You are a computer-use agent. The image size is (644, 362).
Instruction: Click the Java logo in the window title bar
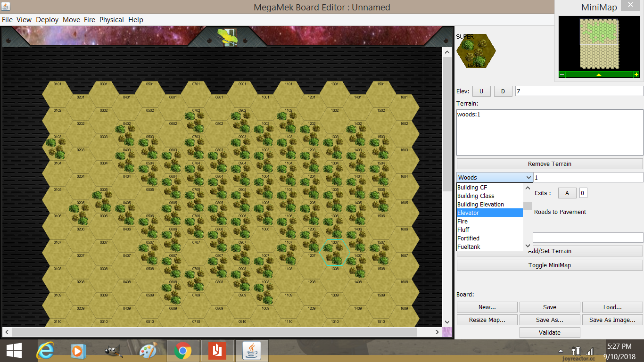[5, 7]
